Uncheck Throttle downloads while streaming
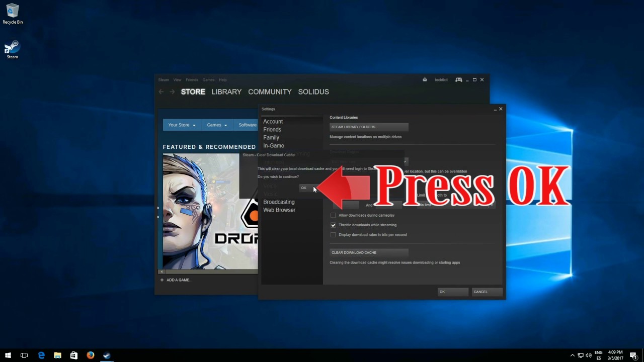This screenshot has height=362, width=644. point(333,225)
